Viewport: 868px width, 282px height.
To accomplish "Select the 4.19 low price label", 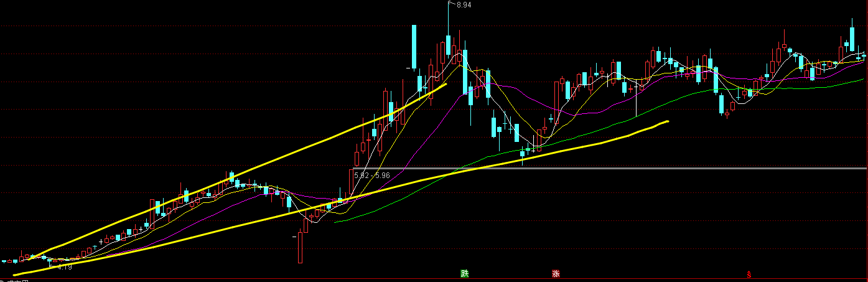I will tap(64, 267).
